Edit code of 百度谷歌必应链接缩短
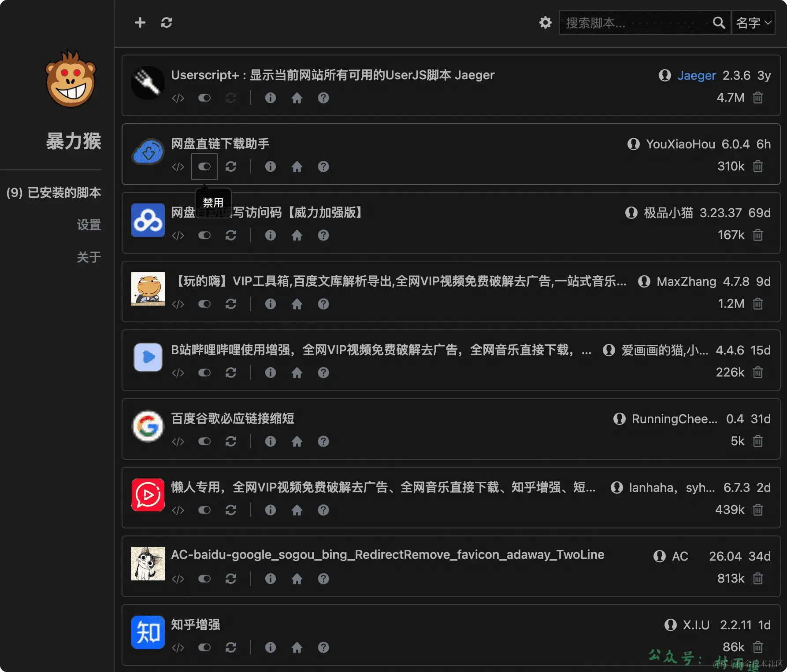Viewport: 787px width, 672px height. (x=178, y=441)
